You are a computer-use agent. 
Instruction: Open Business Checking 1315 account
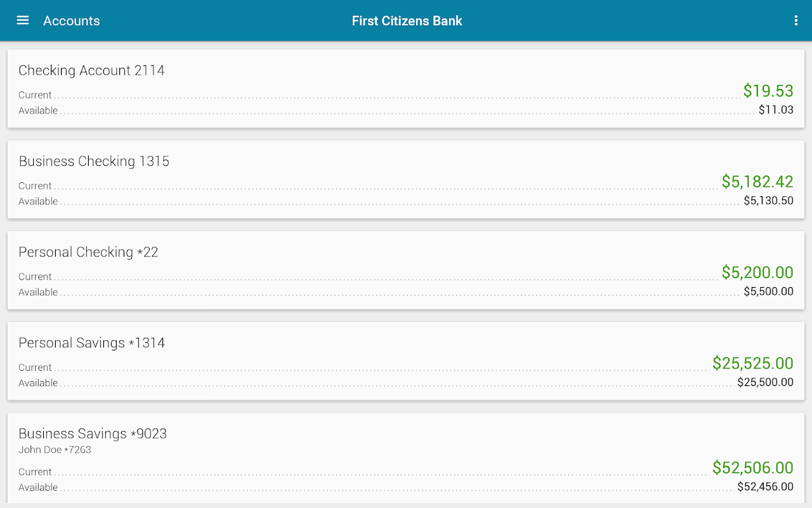coord(94,161)
